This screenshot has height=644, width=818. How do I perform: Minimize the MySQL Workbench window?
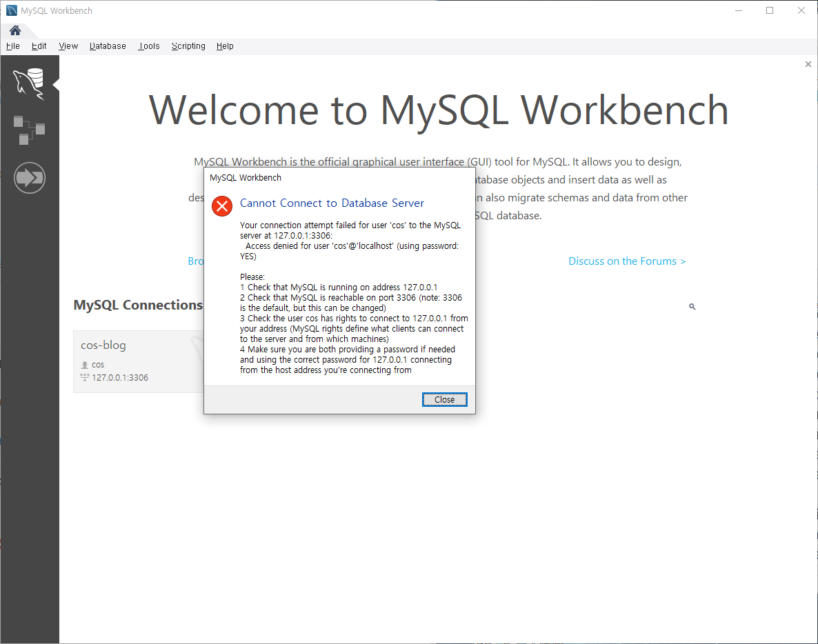[739, 10]
